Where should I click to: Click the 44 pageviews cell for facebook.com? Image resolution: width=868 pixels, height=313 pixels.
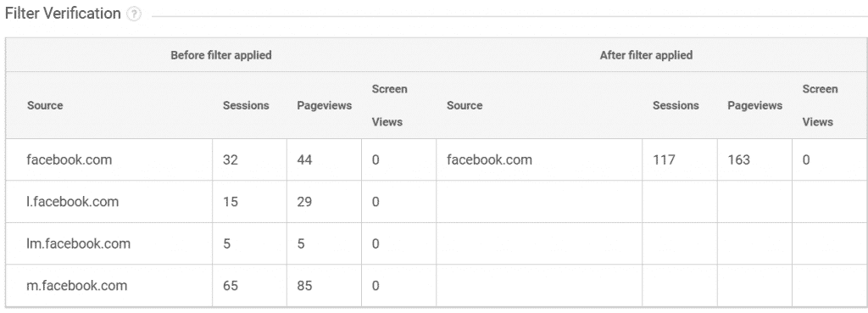[x=304, y=159]
